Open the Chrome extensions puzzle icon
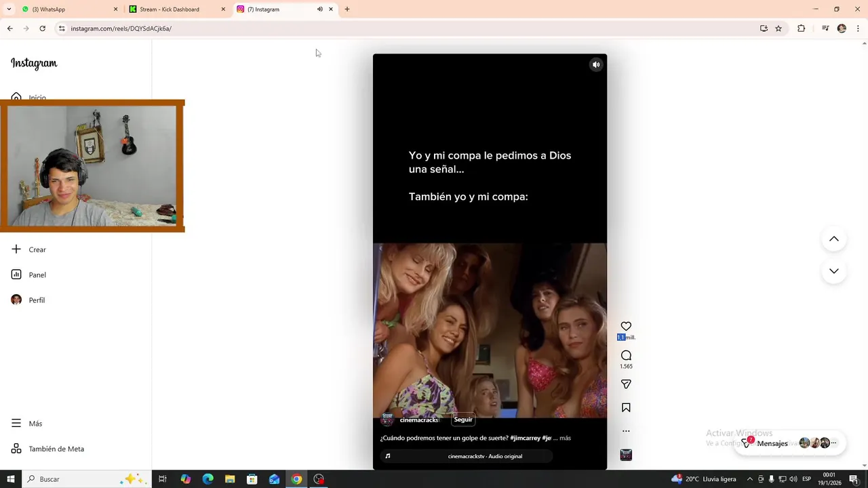868x488 pixels. click(x=802, y=28)
